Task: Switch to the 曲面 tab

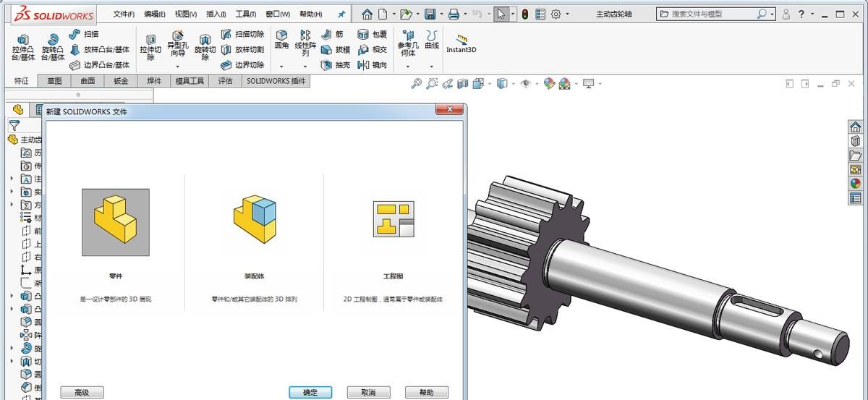Action: pos(88,81)
